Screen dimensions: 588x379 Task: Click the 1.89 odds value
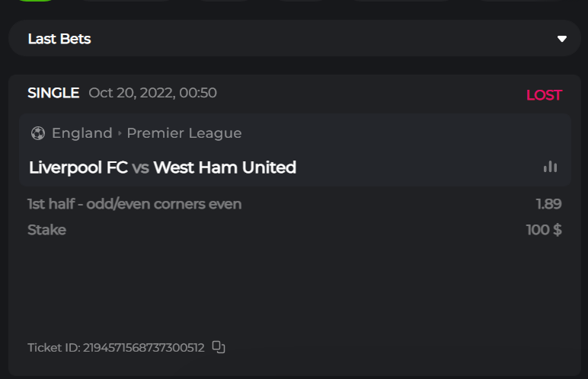pos(548,204)
